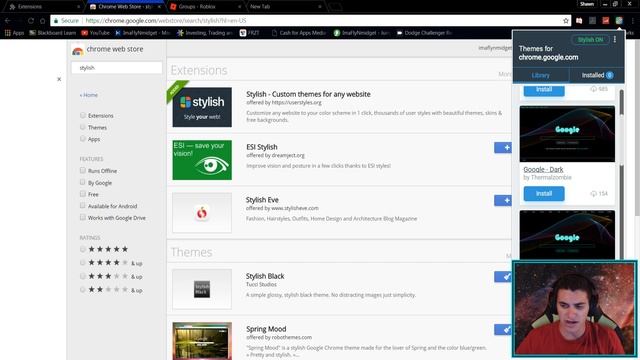
Task: Open the Google - Dark style title link
Action: pos(543,169)
